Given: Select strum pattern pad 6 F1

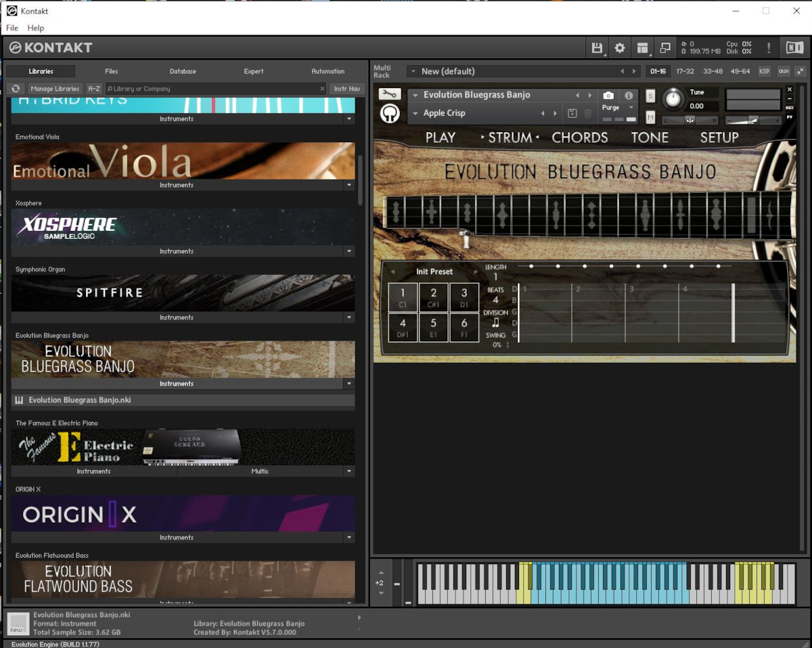Looking at the screenshot, I should tap(464, 327).
